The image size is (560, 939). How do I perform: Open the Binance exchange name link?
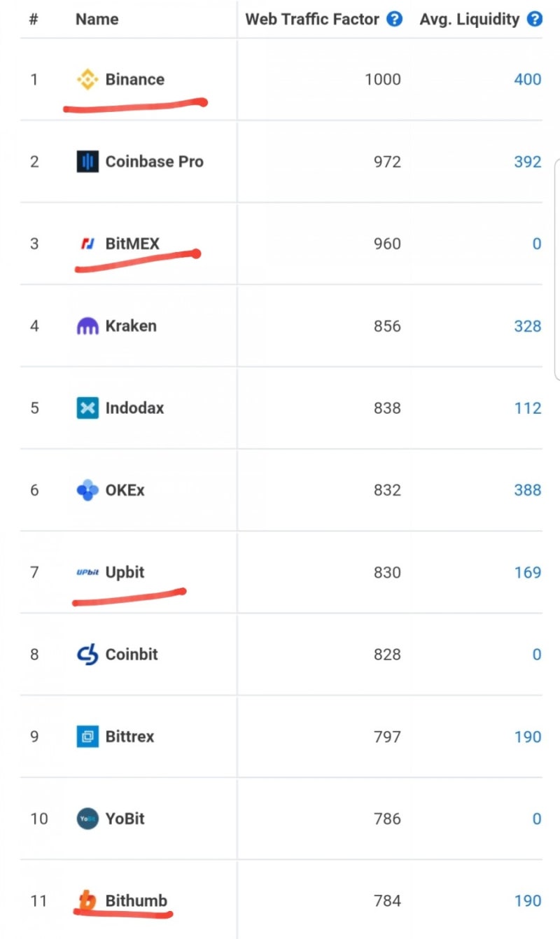point(134,79)
